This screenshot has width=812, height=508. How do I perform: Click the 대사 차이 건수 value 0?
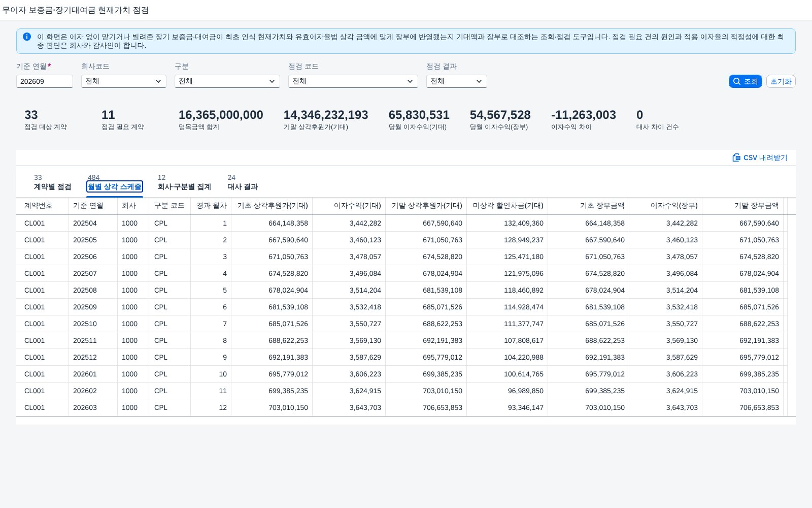click(639, 115)
